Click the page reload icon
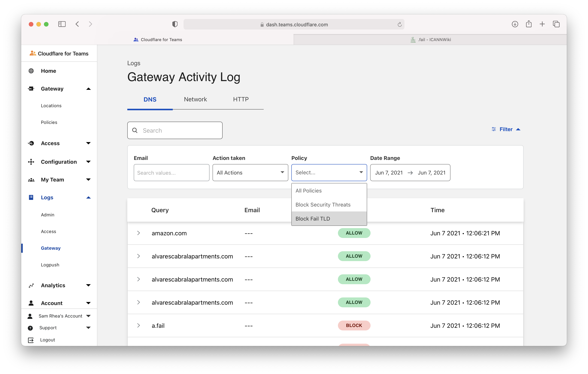This screenshot has height=374, width=588. 400,24
